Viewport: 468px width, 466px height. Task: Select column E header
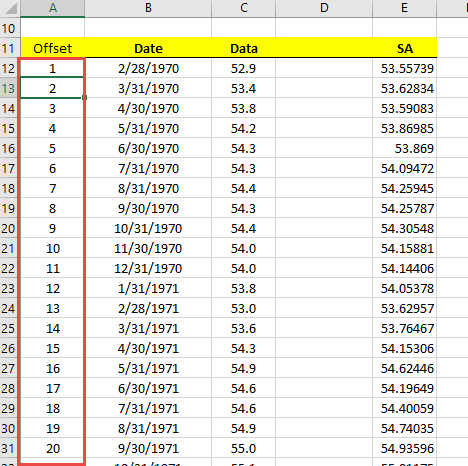click(x=404, y=8)
